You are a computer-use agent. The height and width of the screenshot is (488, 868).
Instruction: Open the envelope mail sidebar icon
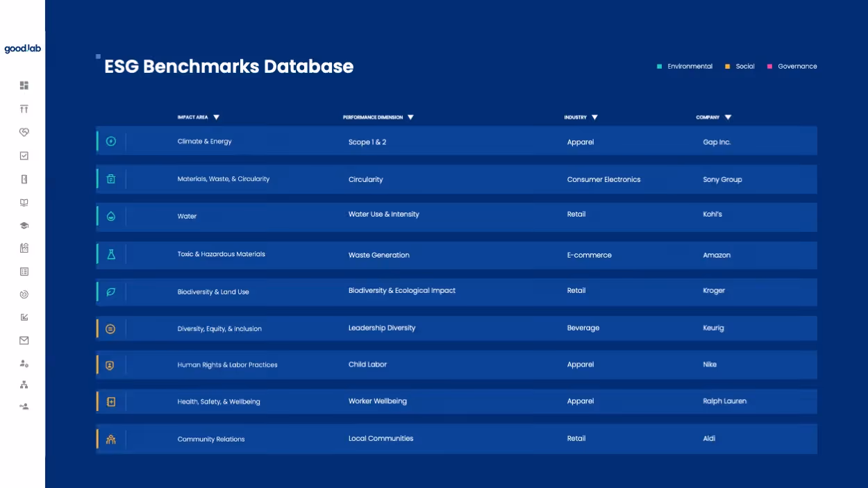point(24,340)
